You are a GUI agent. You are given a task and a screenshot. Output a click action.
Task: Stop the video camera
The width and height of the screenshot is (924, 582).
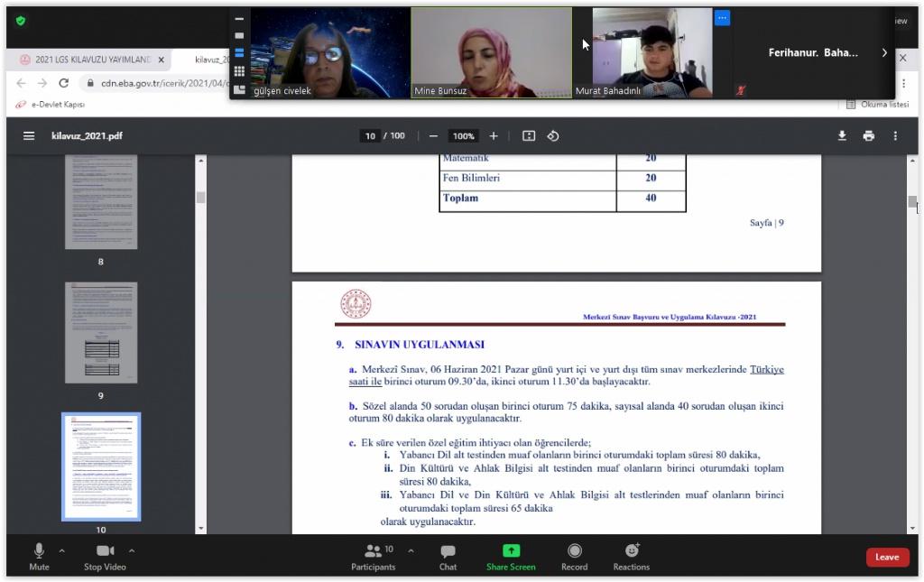coord(105,555)
